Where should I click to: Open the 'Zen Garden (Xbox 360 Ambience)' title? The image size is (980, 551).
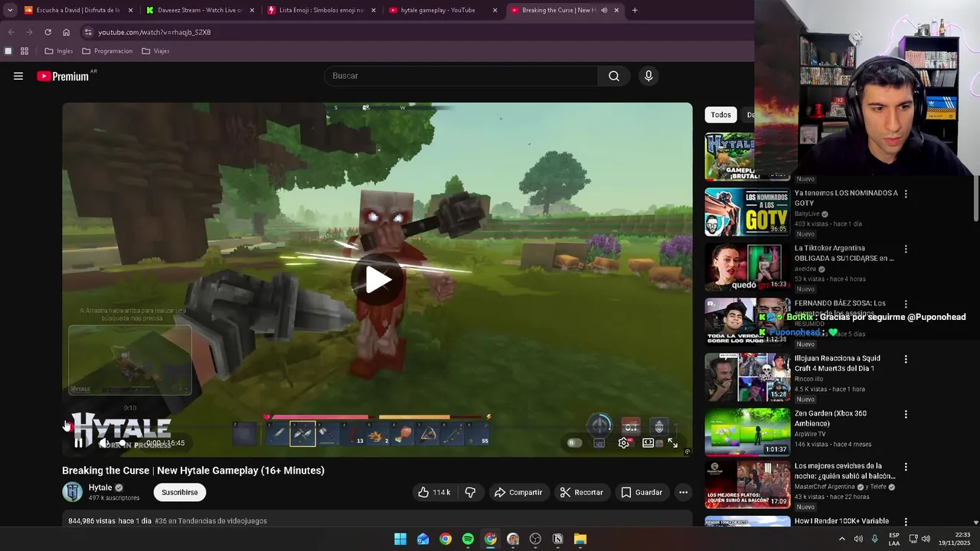coord(831,418)
